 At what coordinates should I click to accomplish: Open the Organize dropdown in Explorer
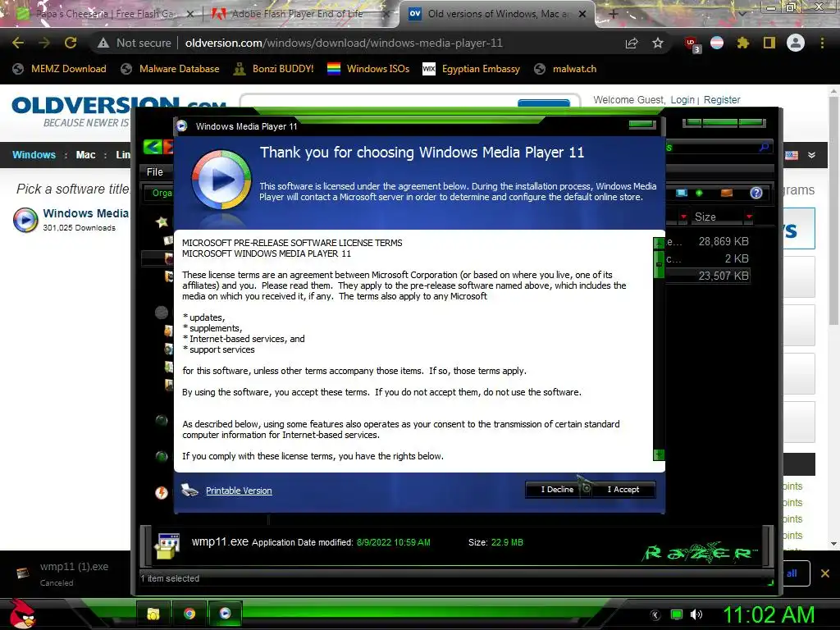tap(162, 193)
